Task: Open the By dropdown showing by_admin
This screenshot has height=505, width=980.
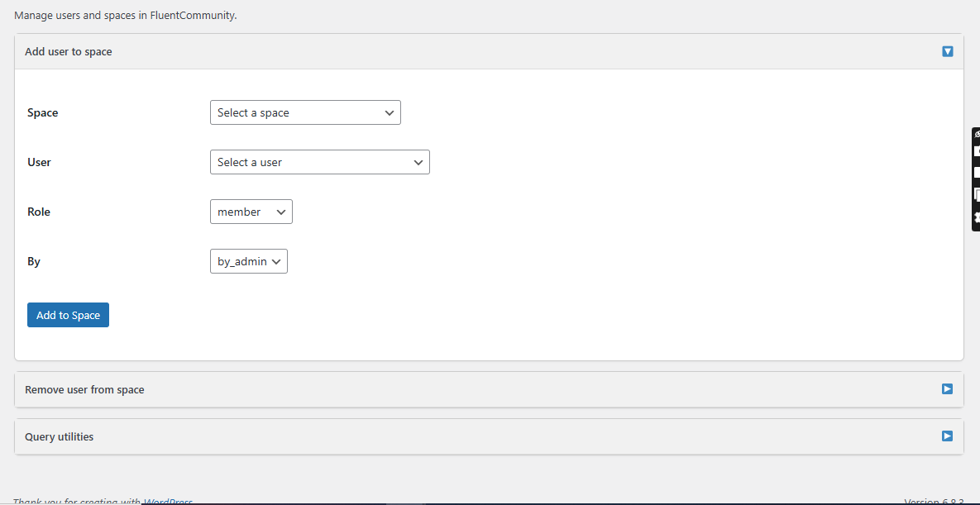Action: (249, 261)
